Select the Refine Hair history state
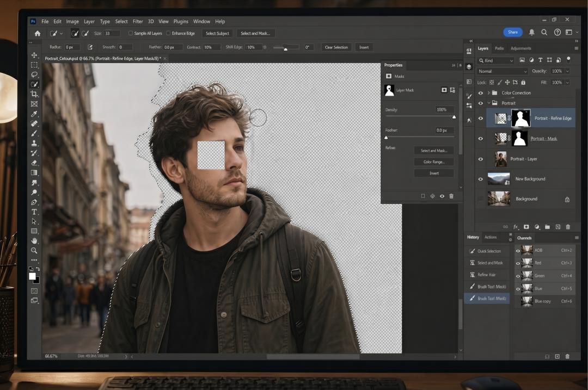The width and height of the screenshot is (588, 390). (486, 275)
